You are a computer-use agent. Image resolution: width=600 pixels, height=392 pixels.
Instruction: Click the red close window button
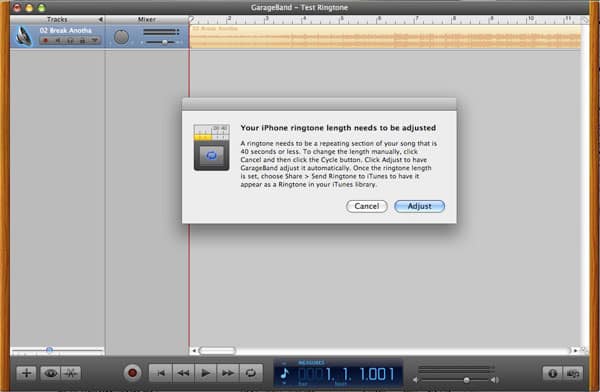17,7
